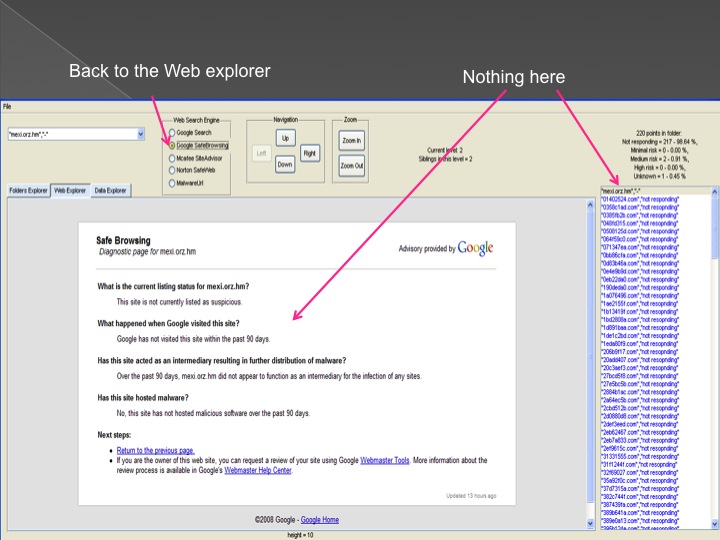Select list row "27e5bc5b.com"
Screen dimensions: 720x540
click(x=656, y=384)
